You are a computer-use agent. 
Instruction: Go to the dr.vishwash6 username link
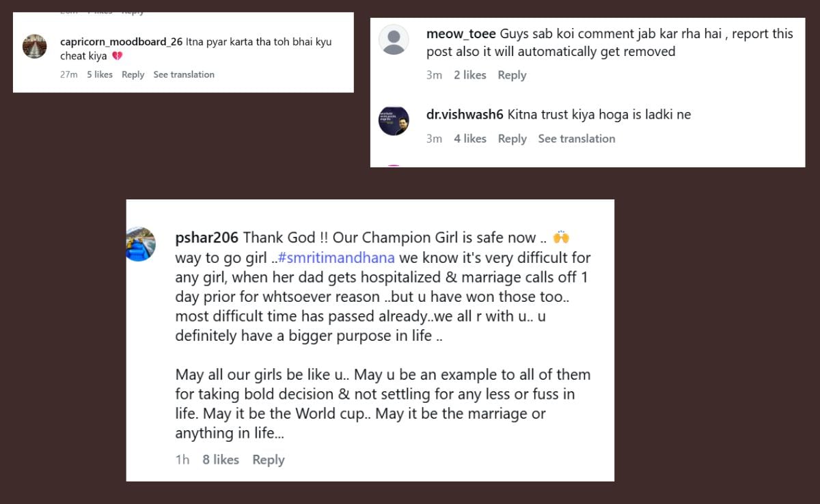point(465,115)
